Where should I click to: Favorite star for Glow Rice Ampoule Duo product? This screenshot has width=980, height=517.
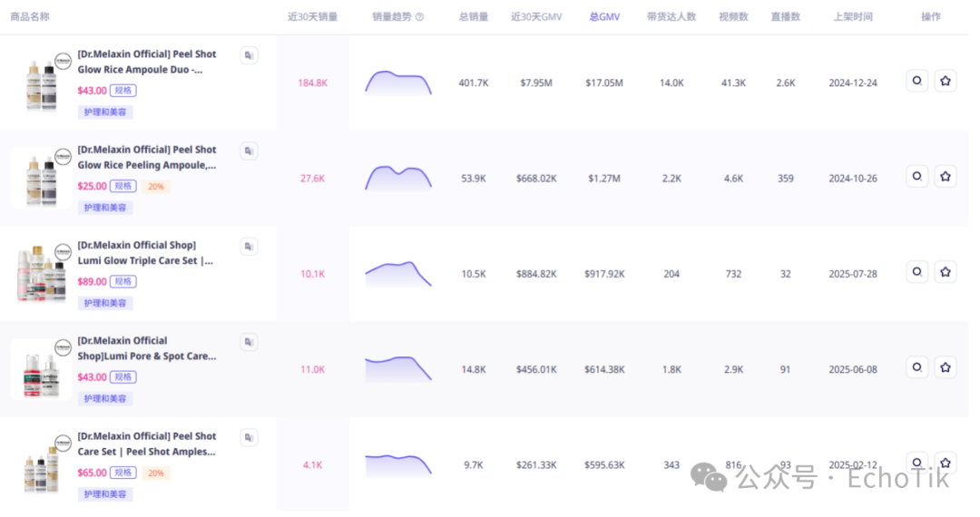[x=946, y=81]
